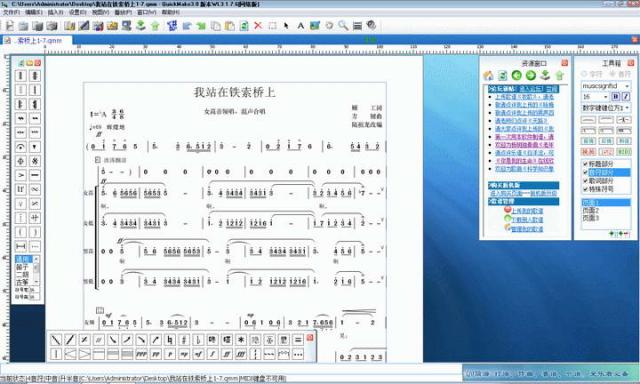
Task: Toggle bold B button in toolbox
Action: [x=616, y=97]
